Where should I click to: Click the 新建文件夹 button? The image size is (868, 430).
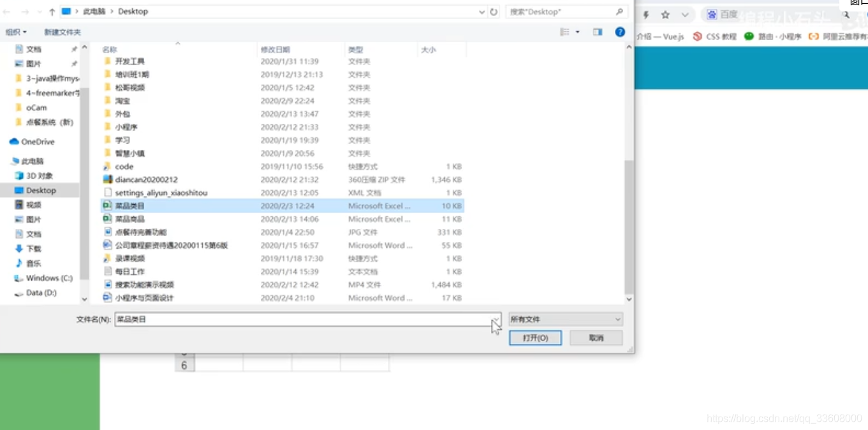(x=63, y=32)
